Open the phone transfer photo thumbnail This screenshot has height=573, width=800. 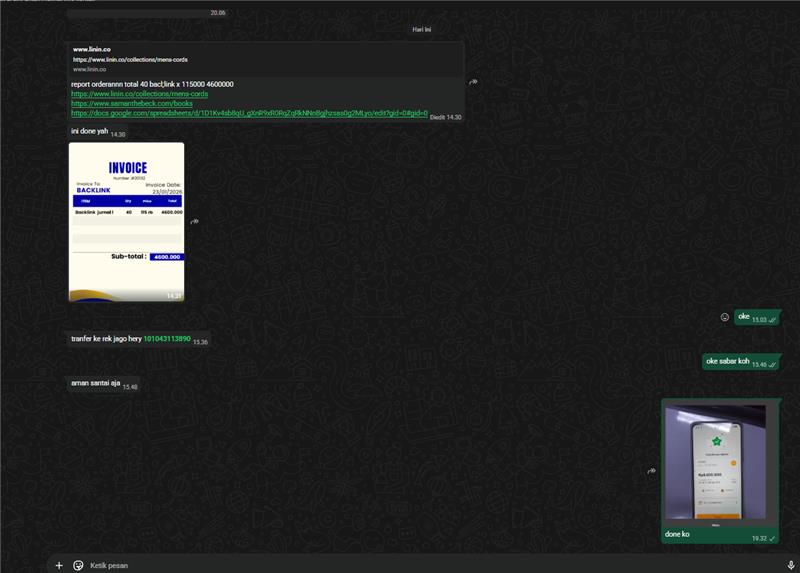tap(715, 463)
